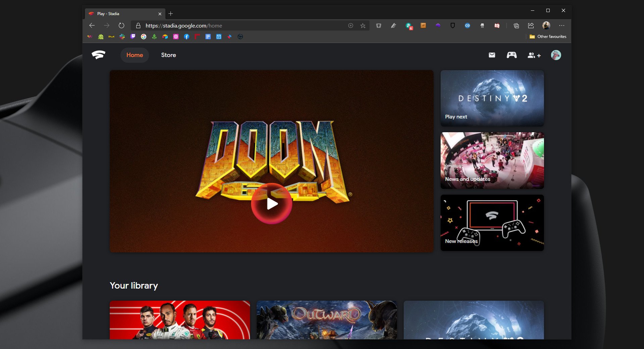Click the add friends icon

coord(534,55)
